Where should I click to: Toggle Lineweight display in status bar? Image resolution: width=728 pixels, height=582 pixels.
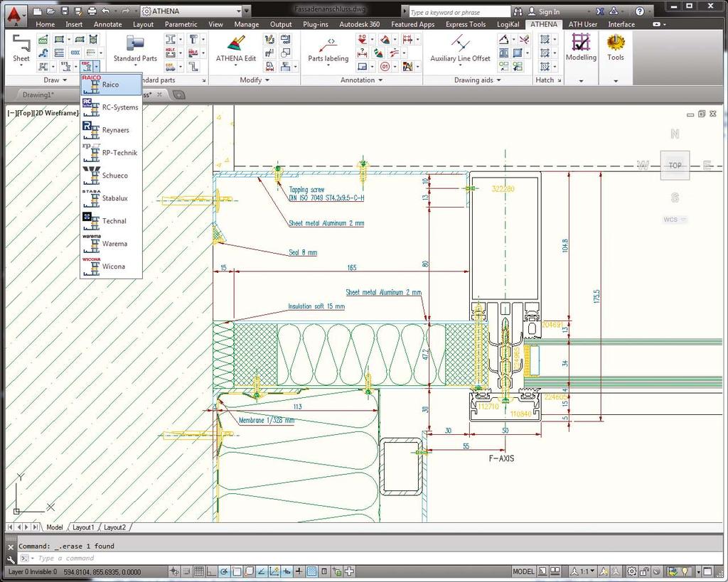(299, 571)
